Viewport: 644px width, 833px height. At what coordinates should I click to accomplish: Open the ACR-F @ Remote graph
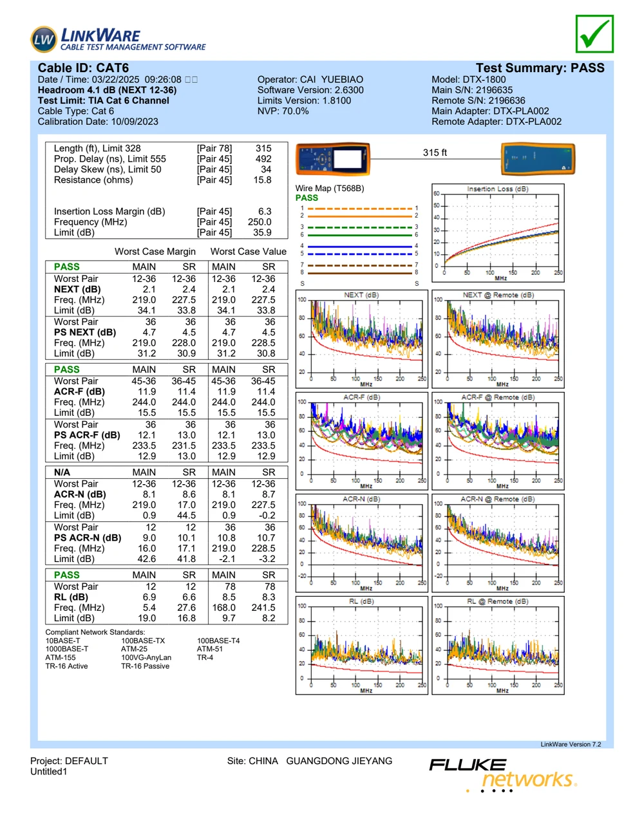point(498,442)
